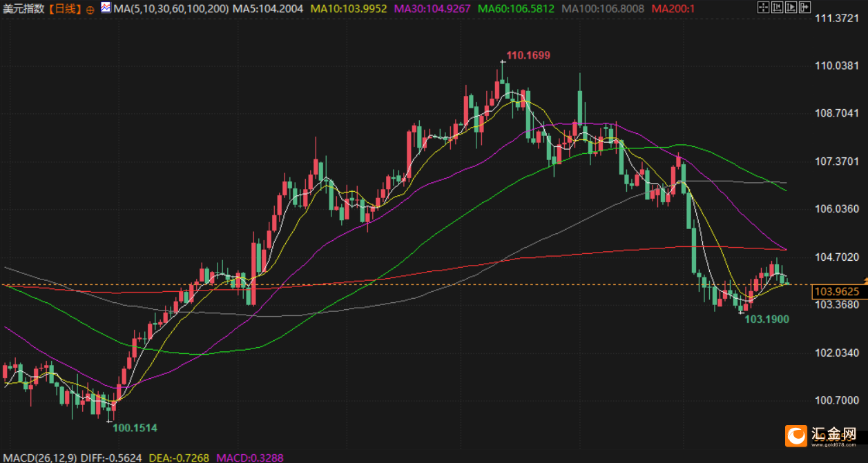Click the gray MA100:106.8008 value
Image resolution: width=868 pixels, height=463 pixels.
(603, 9)
